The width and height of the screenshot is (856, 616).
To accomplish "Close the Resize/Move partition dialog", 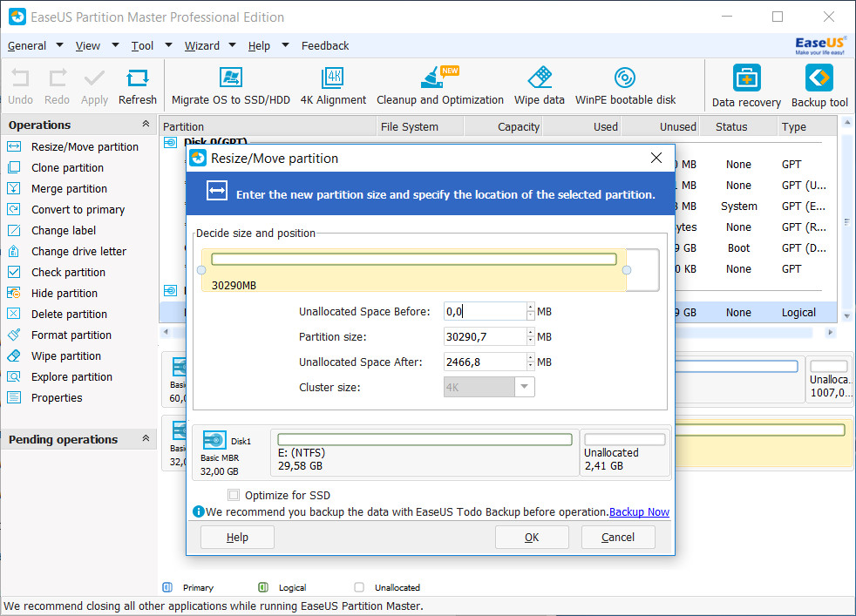I will coord(656,159).
